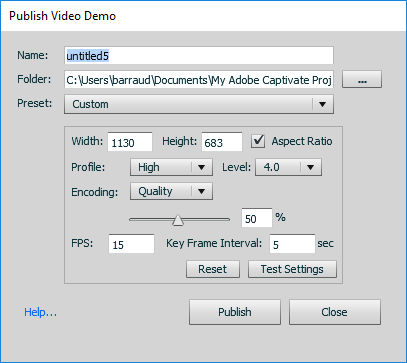This screenshot has width=407, height=363.
Task: Open the Help link
Action: [40, 312]
